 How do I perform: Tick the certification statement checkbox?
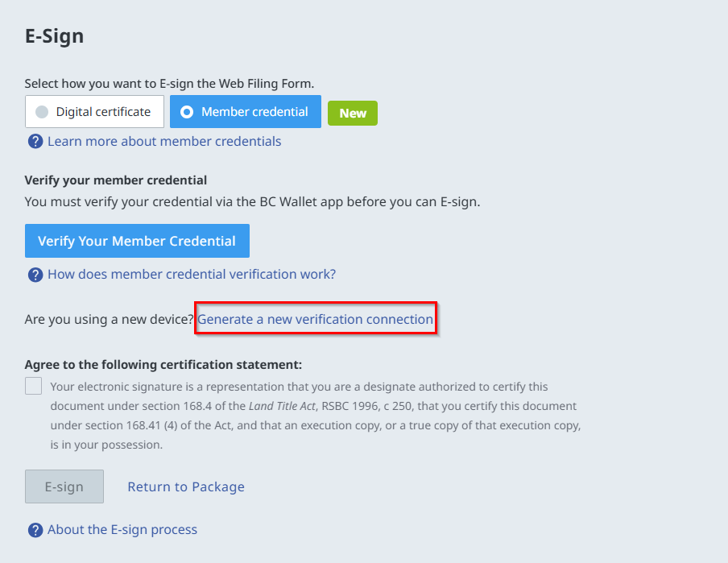click(33, 386)
